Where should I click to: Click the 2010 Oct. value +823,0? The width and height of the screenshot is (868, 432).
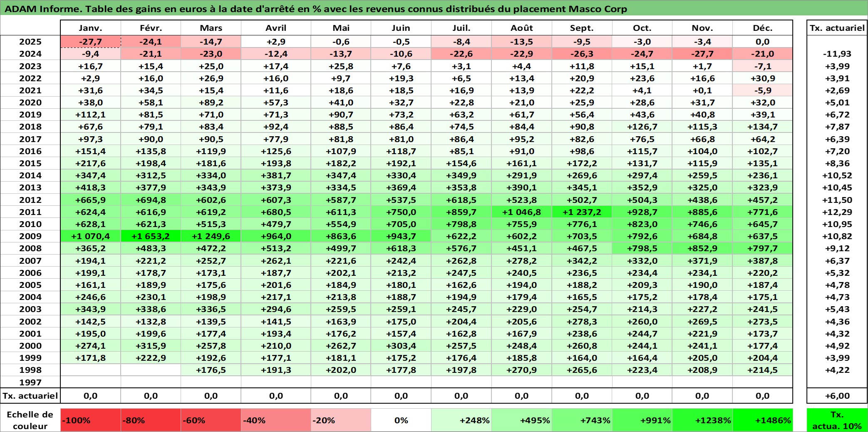642,224
